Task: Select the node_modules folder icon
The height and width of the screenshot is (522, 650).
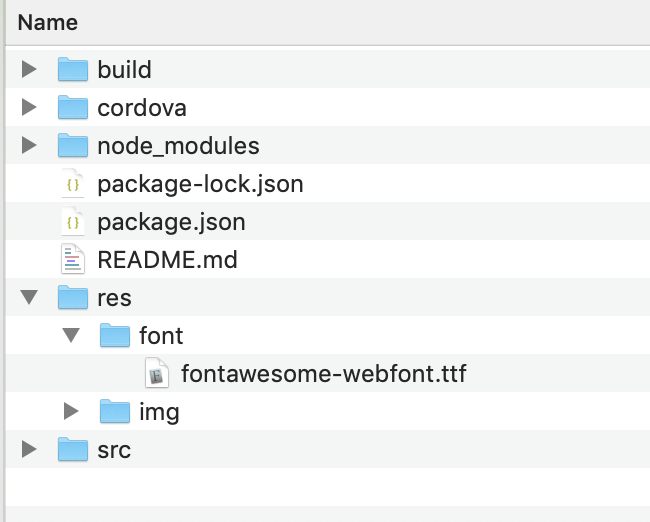Action: click(73, 146)
